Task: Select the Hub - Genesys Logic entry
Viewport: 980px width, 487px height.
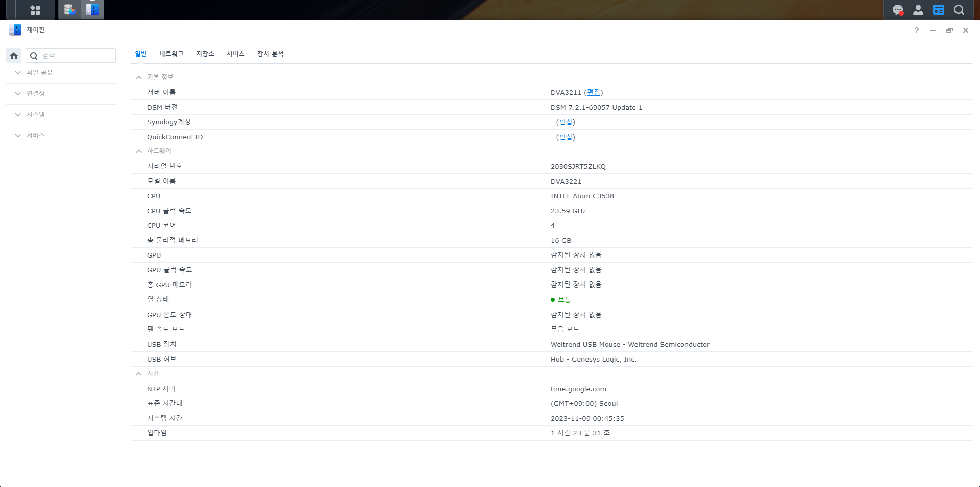Action: [594, 359]
